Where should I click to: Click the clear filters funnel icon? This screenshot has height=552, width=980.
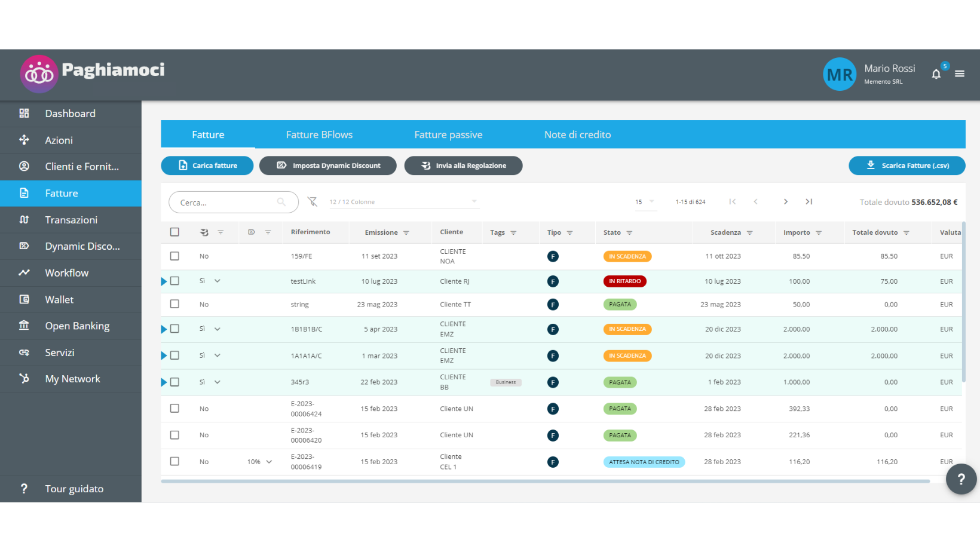(x=312, y=202)
